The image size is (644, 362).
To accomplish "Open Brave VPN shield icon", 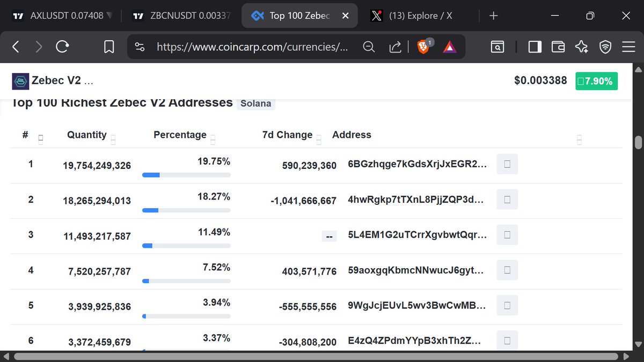I will click(x=605, y=47).
